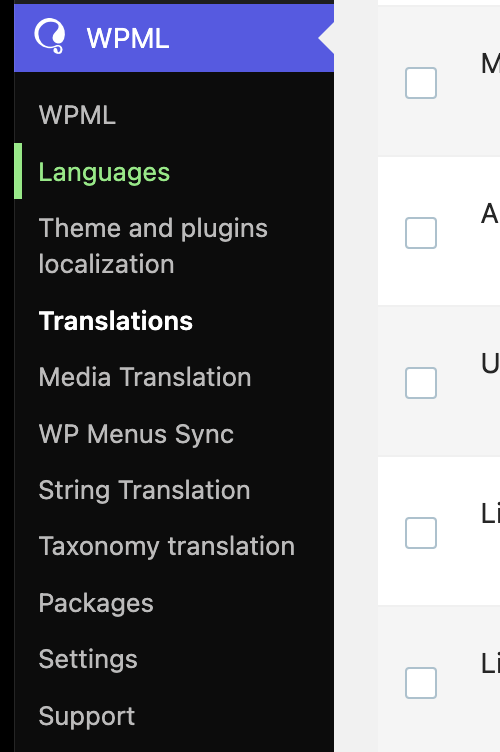This screenshot has height=752, width=500.
Task: Tick the checkbox in the row starting with "U"
Action: click(421, 383)
